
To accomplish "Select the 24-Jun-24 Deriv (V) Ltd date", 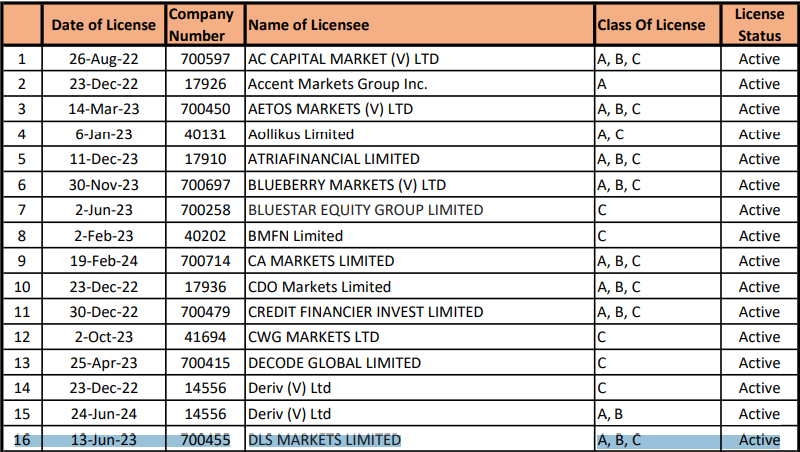I will 104,414.
